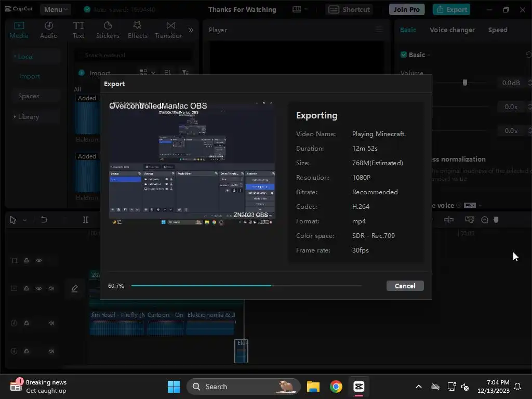The image size is (532, 399).
Task: Expand the cursor tool dropdown arrow
Action: tap(25, 220)
